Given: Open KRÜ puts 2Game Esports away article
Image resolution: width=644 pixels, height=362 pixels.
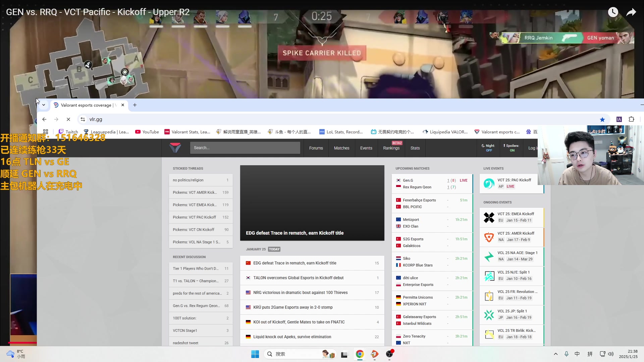Looking at the screenshot, I should tap(312, 307).
